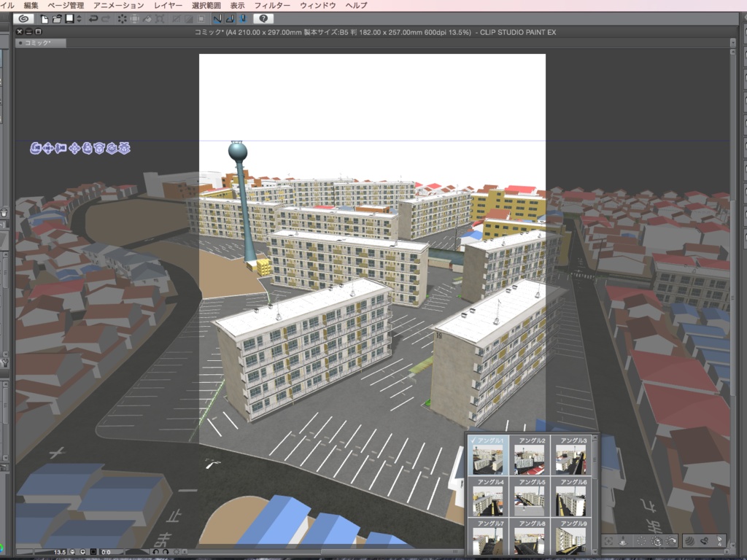Open the ファイル menu
Viewport: 747px width, 560px height.
point(7,5)
